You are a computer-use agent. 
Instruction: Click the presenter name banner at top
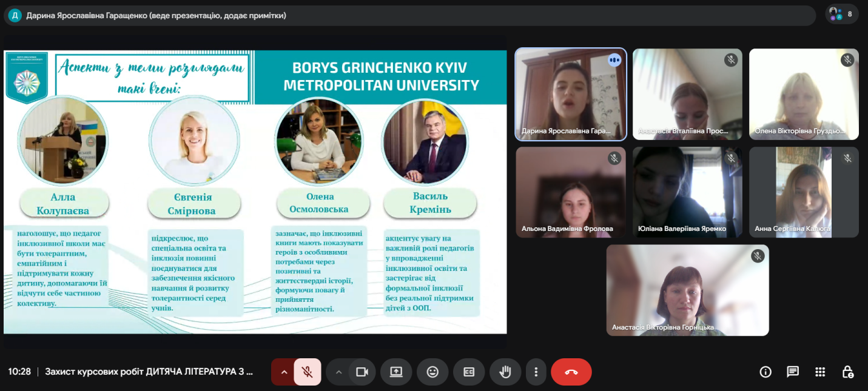click(x=410, y=16)
